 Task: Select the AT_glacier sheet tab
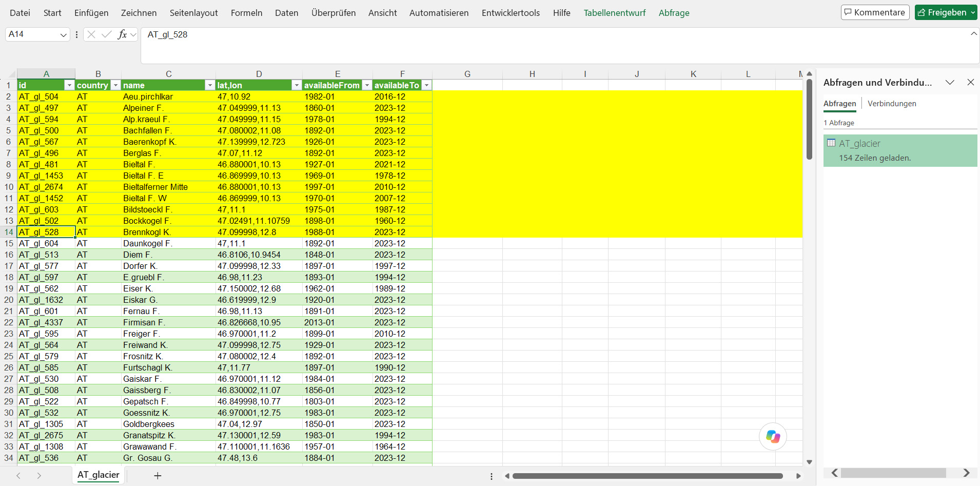pos(99,475)
